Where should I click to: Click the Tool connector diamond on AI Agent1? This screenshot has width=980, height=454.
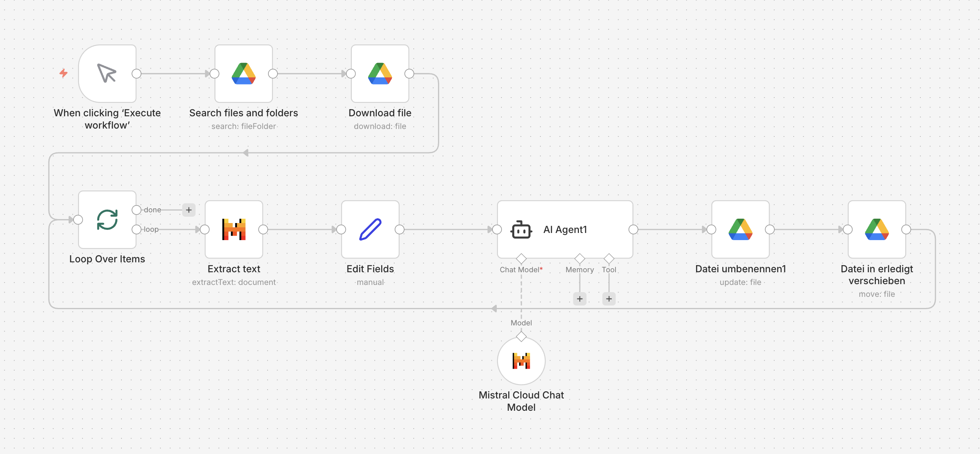click(x=609, y=258)
